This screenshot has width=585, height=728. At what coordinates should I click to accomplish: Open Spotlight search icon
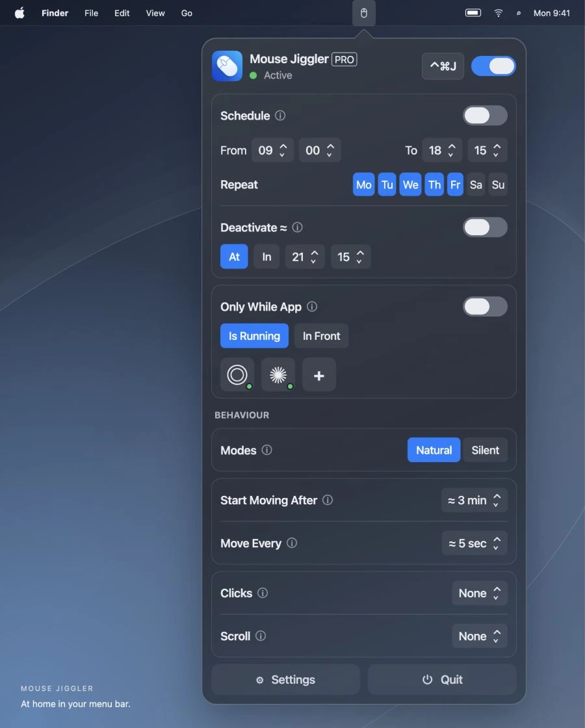tap(519, 13)
